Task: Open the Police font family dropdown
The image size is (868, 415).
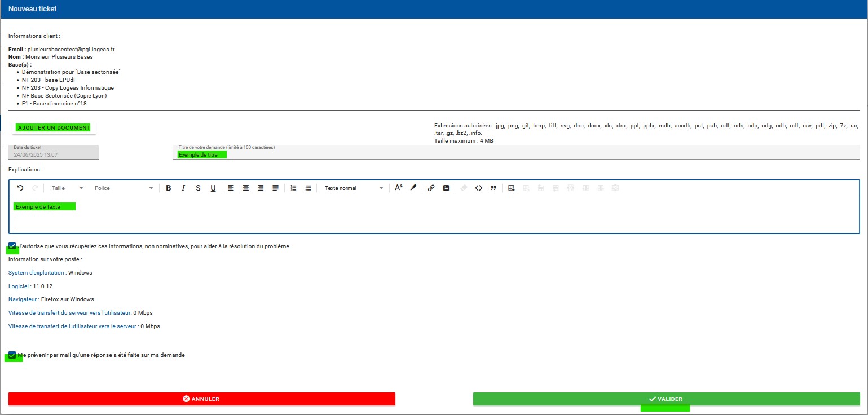Action: point(124,188)
